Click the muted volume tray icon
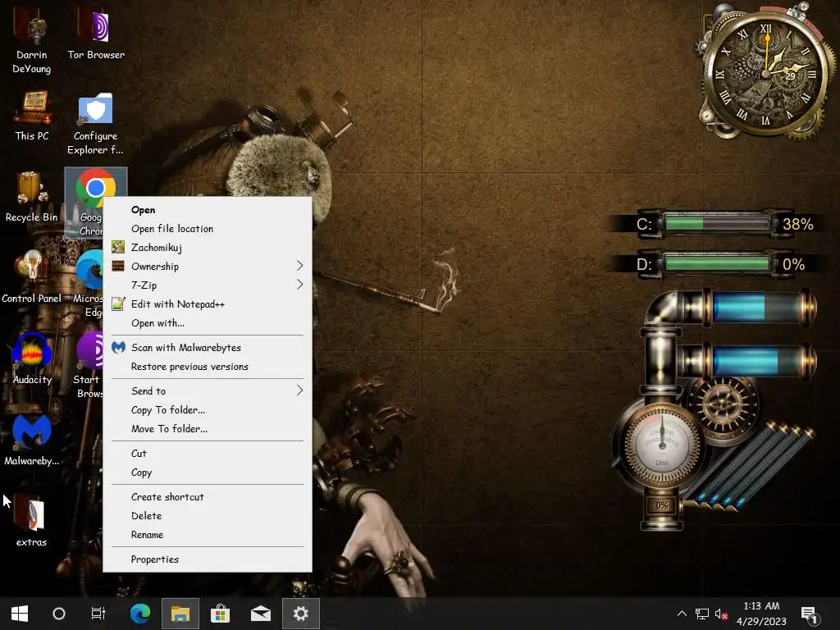 click(x=721, y=614)
